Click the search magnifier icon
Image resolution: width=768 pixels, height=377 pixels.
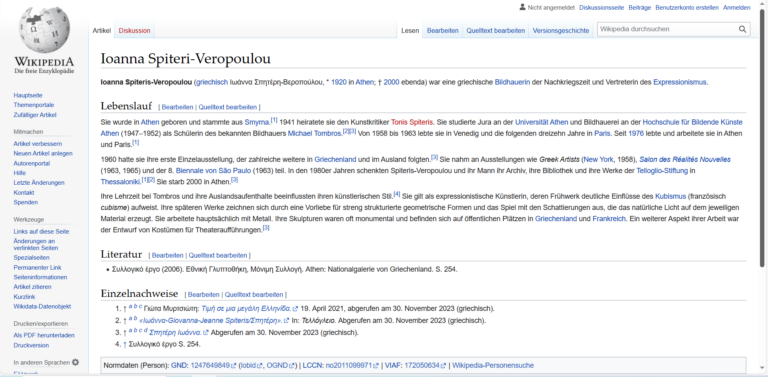pos(743,29)
